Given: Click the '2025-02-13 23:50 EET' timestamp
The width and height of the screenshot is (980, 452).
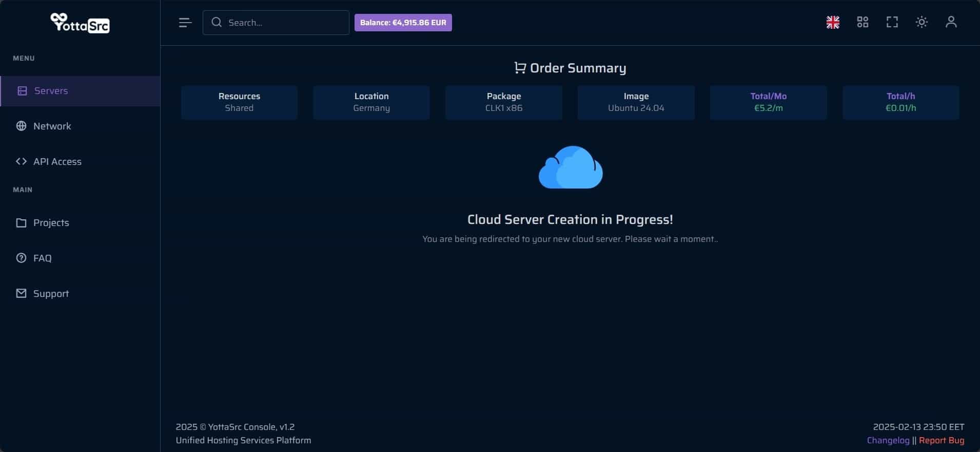Looking at the screenshot, I should (918, 427).
